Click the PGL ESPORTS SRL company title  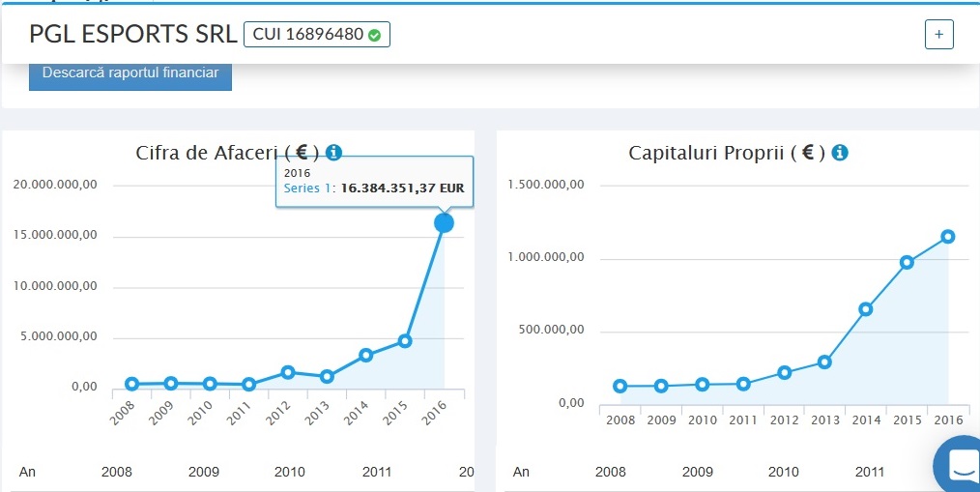pos(133,35)
